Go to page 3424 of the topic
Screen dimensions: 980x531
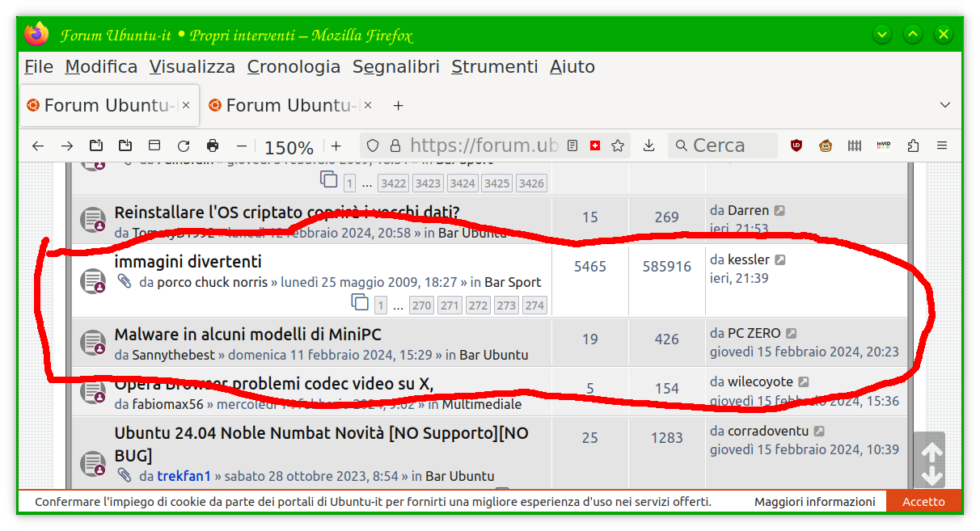pyautogui.click(x=463, y=183)
